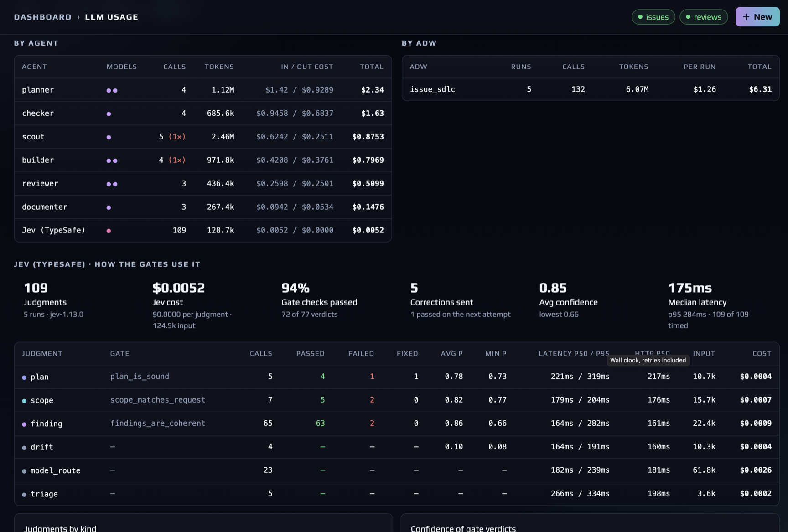The width and height of the screenshot is (788, 532).
Task: Click the dot beside model_route judgment
Action: point(24,471)
